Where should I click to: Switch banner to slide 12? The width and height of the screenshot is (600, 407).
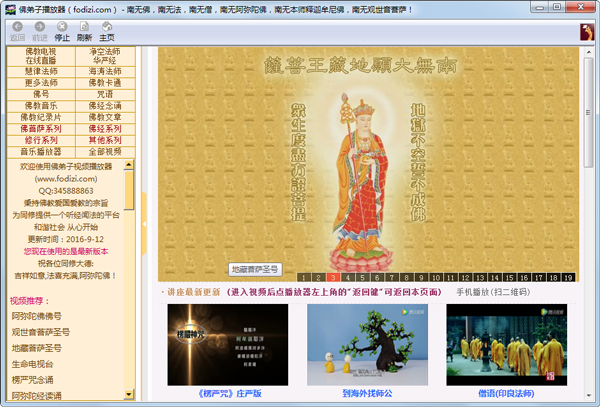pos(465,277)
